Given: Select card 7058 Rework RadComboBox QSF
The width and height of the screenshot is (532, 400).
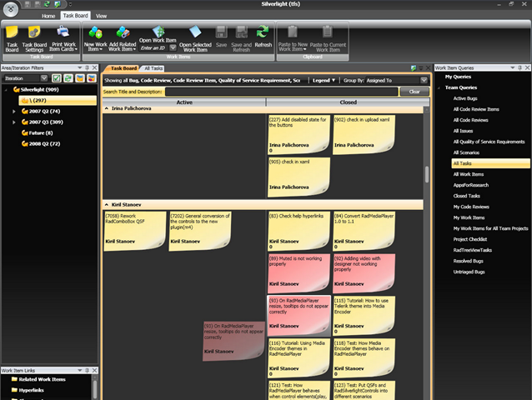Looking at the screenshot, I should [135, 231].
